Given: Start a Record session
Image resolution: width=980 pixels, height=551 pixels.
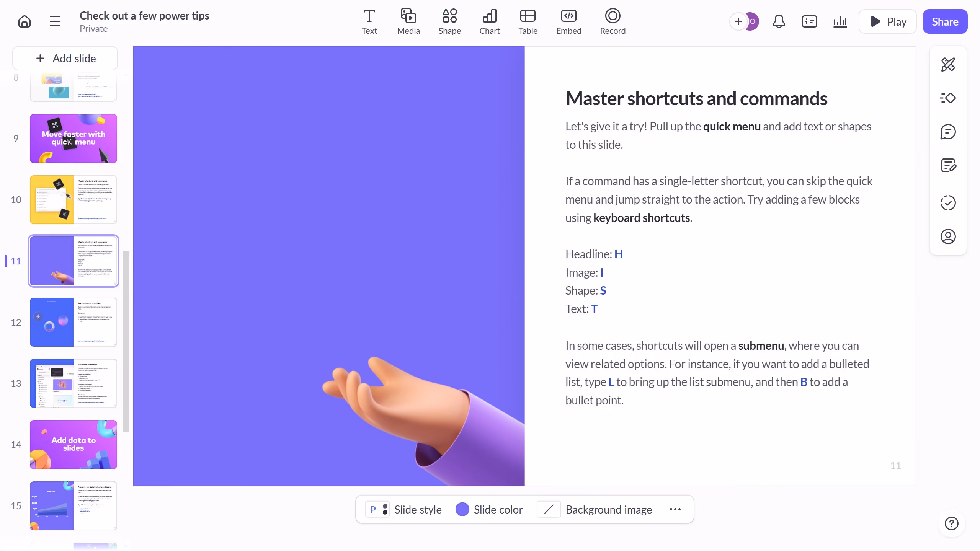Looking at the screenshot, I should [613, 22].
